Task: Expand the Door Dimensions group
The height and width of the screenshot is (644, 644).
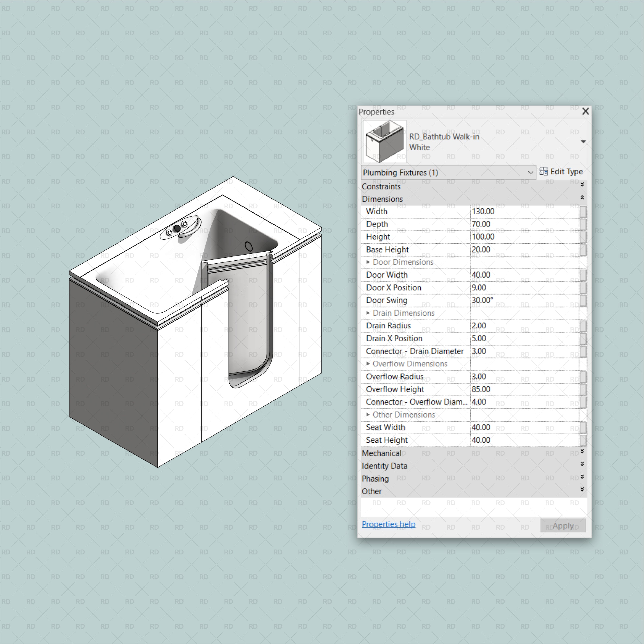Action: (x=369, y=262)
